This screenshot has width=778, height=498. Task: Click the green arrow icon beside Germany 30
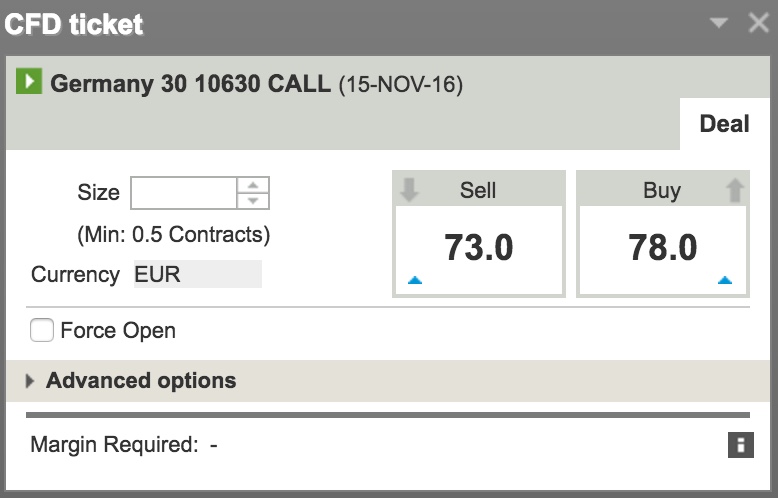point(28,82)
